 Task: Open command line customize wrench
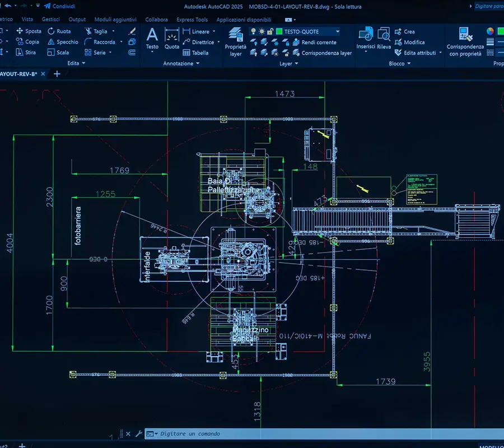139,434
